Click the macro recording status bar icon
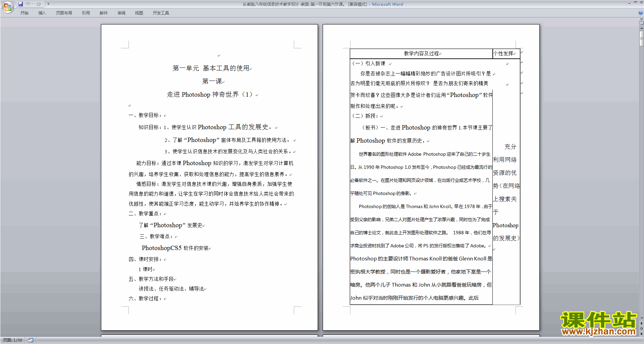Viewport: 644px width, 344px height. [31, 340]
